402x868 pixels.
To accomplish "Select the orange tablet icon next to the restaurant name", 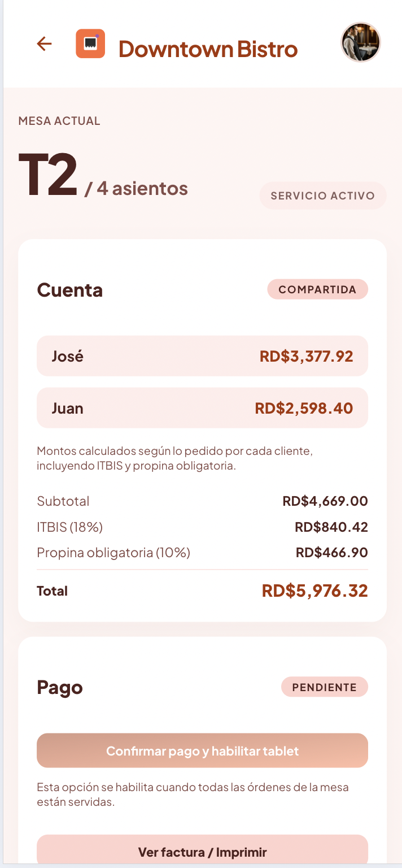I will tap(91, 43).
